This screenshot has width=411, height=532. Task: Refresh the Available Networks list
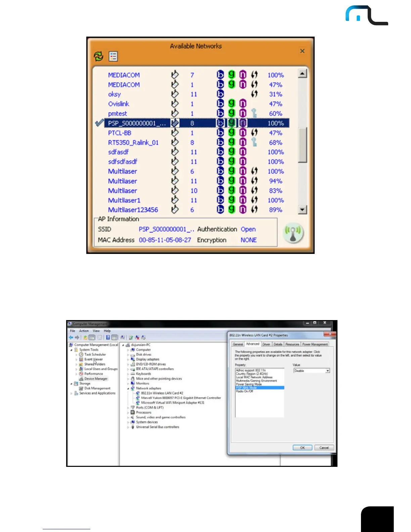[x=98, y=56]
